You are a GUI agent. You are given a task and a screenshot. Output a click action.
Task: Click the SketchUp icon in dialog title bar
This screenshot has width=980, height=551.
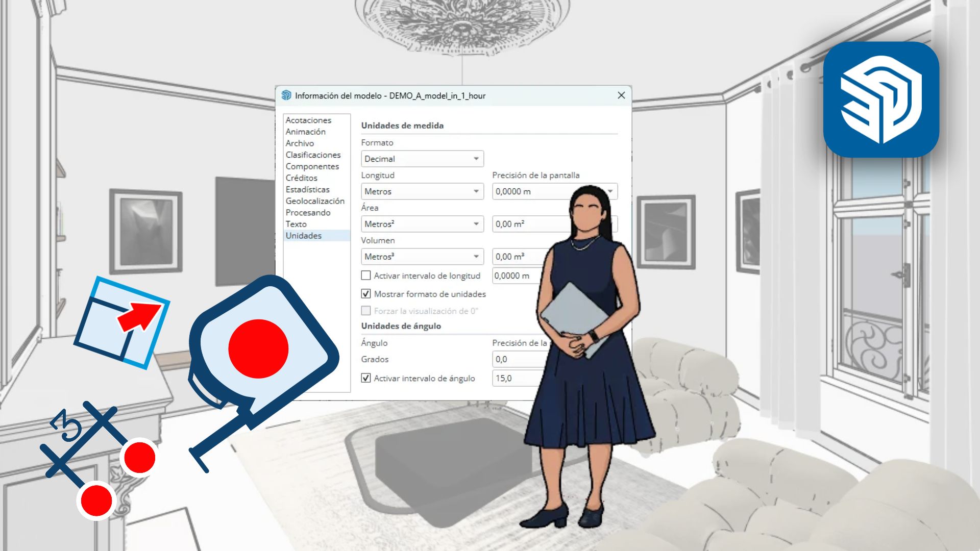286,95
